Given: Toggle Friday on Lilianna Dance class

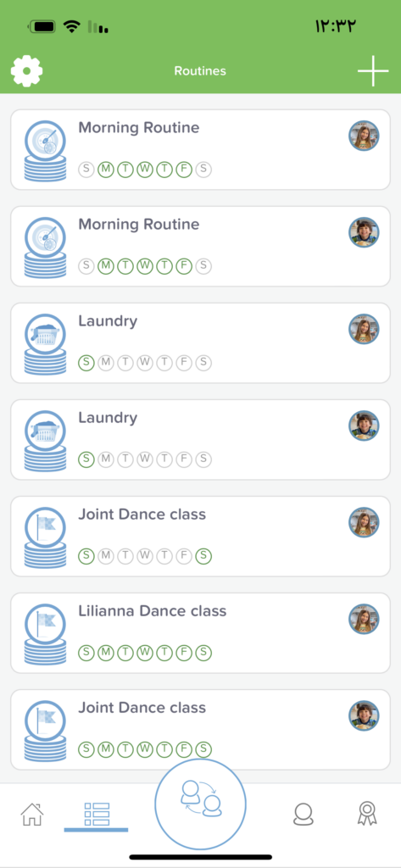Looking at the screenshot, I should click(x=184, y=653).
